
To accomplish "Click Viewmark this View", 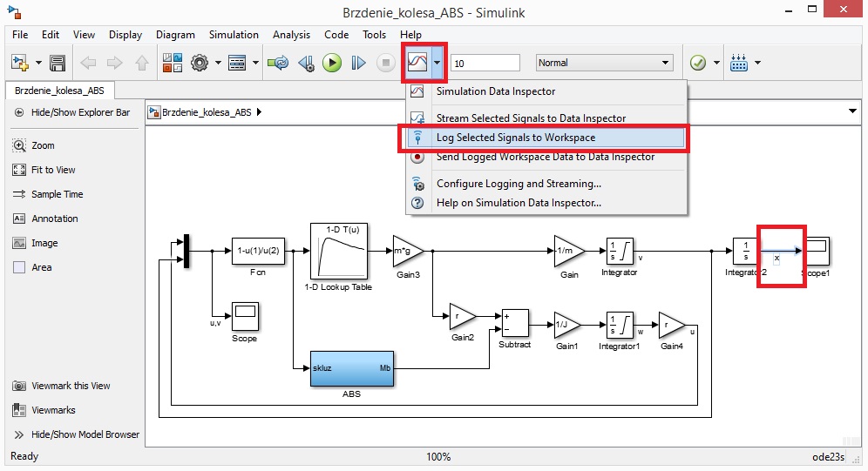I will pos(62,386).
